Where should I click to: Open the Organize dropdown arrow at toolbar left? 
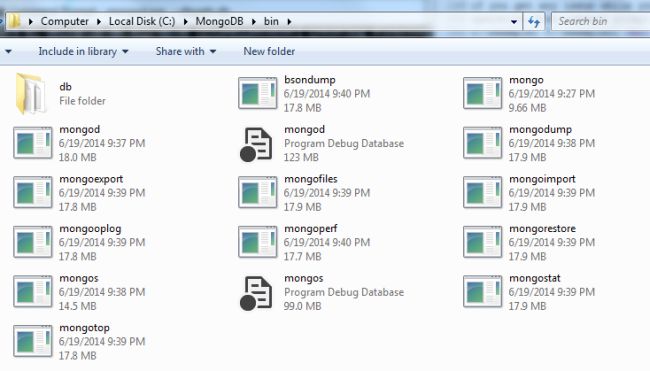(x=8, y=52)
